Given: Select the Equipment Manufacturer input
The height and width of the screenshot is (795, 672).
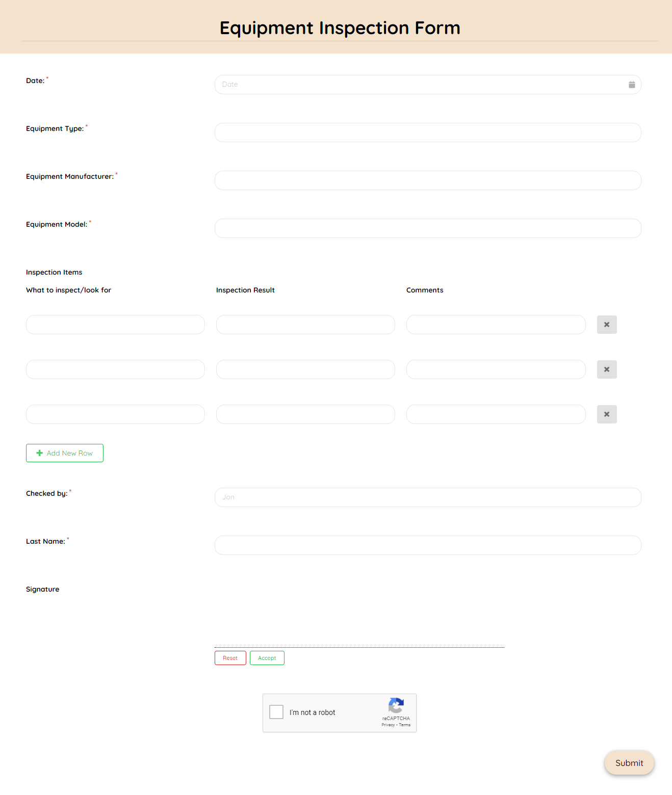Looking at the screenshot, I should (x=428, y=180).
